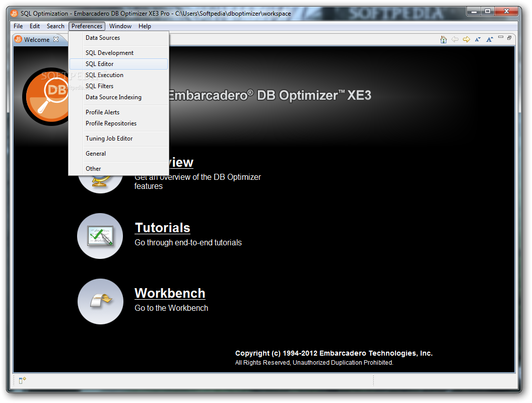
Task: Click the status bar fast view icon
Action: pos(22,380)
